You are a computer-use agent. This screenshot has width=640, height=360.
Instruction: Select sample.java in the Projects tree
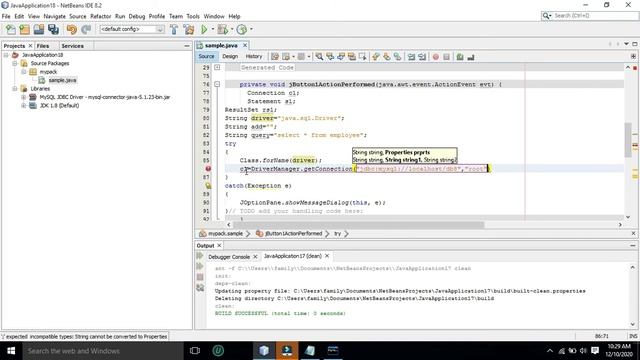[62, 80]
